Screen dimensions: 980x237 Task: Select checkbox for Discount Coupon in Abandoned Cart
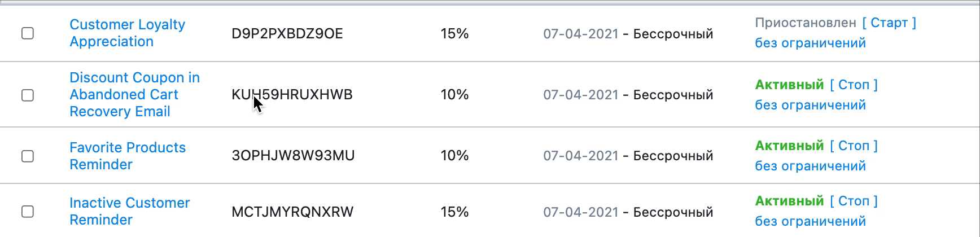(27, 95)
